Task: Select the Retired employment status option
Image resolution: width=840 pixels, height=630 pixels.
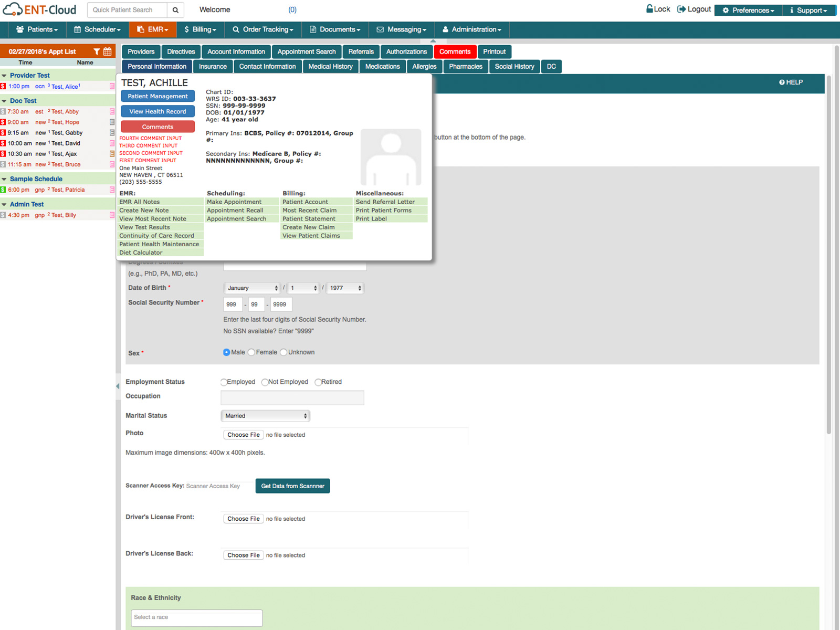Action: tap(318, 382)
